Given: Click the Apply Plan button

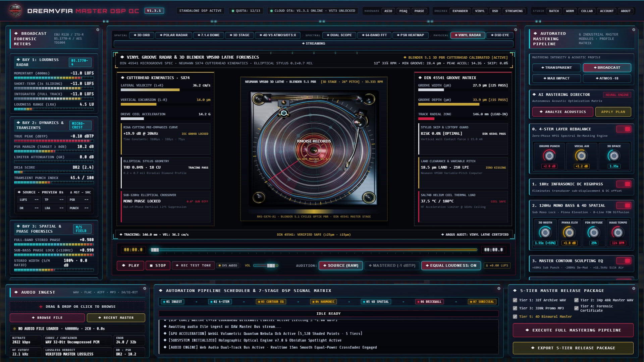Looking at the screenshot, I should (613, 112).
